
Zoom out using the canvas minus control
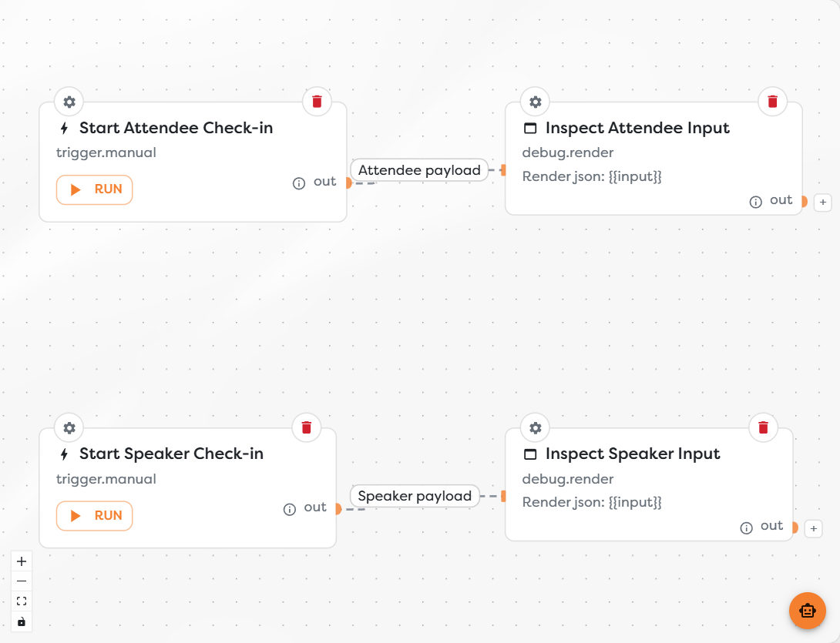tap(22, 581)
